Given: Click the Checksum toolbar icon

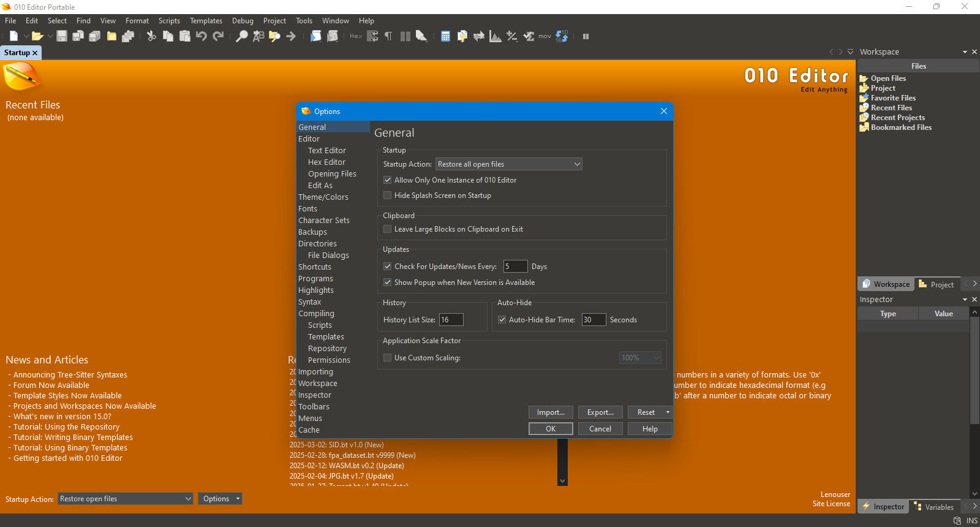Looking at the screenshot, I should pyautogui.click(x=528, y=36).
